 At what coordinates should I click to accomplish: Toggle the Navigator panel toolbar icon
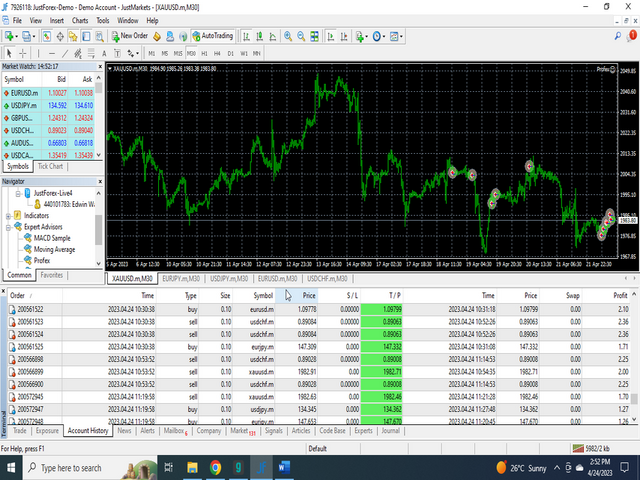click(73, 36)
